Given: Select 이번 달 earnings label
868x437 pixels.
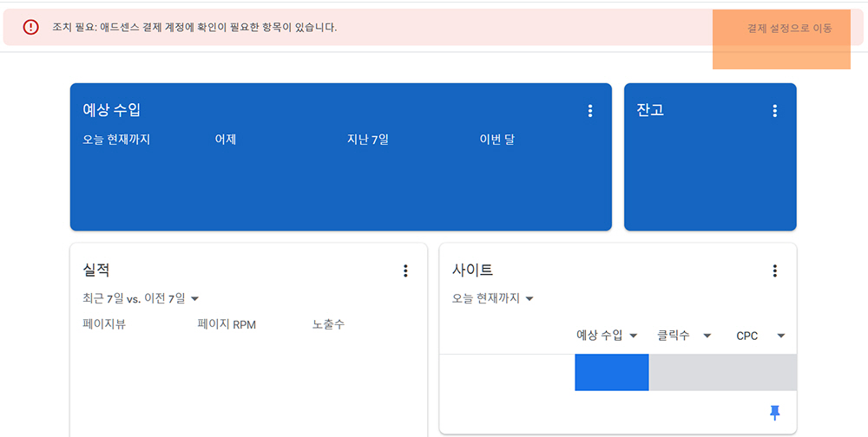Looking at the screenshot, I should (x=496, y=140).
